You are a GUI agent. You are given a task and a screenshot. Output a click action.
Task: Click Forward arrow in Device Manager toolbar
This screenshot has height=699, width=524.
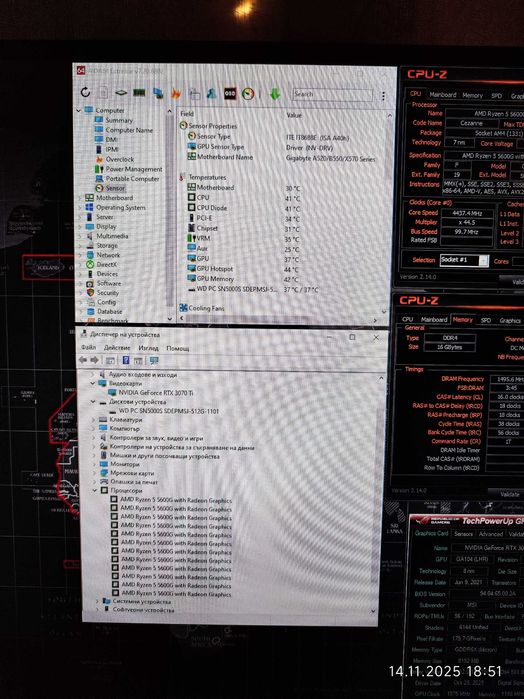tap(94, 360)
